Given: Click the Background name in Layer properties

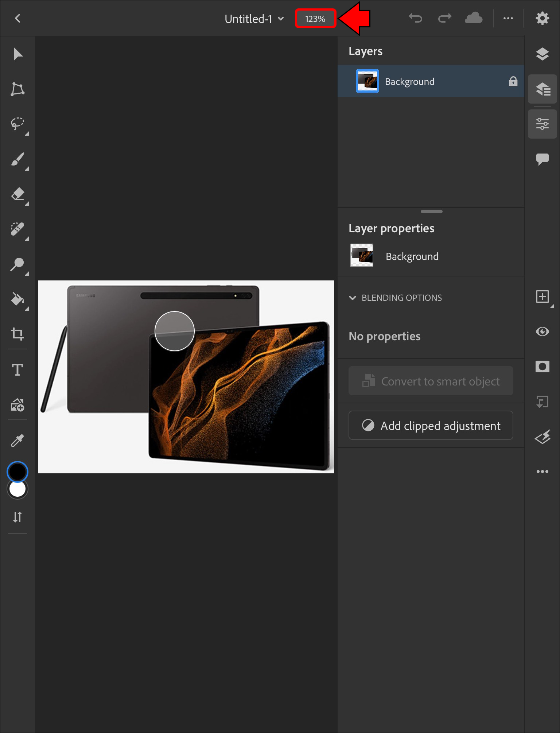Looking at the screenshot, I should pyautogui.click(x=412, y=256).
